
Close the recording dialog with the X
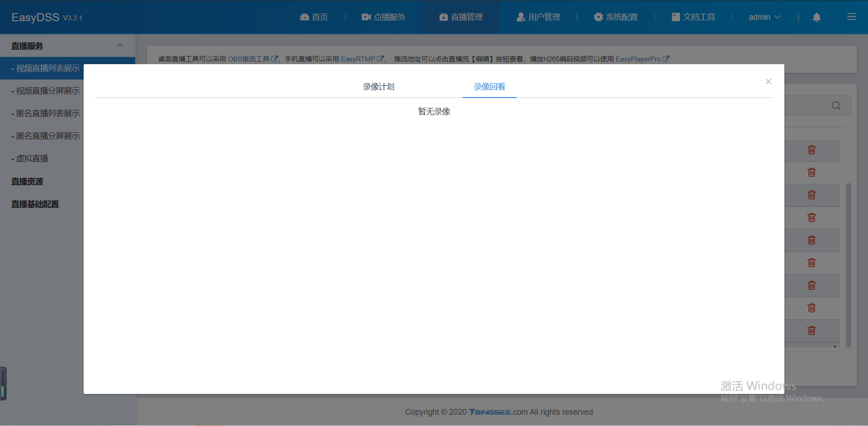pyautogui.click(x=768, y=81)
